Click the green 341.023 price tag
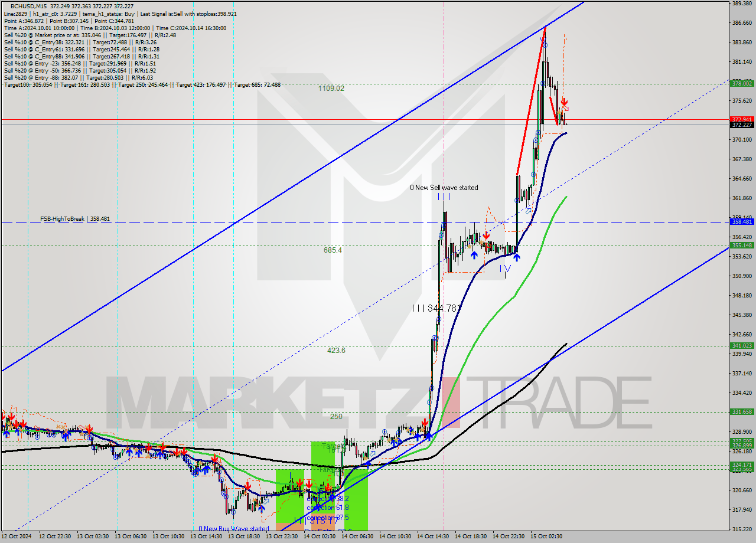Image resolution: width=756 pixels, height=543 pixels. pyautogui.click(x=742, y=345)
